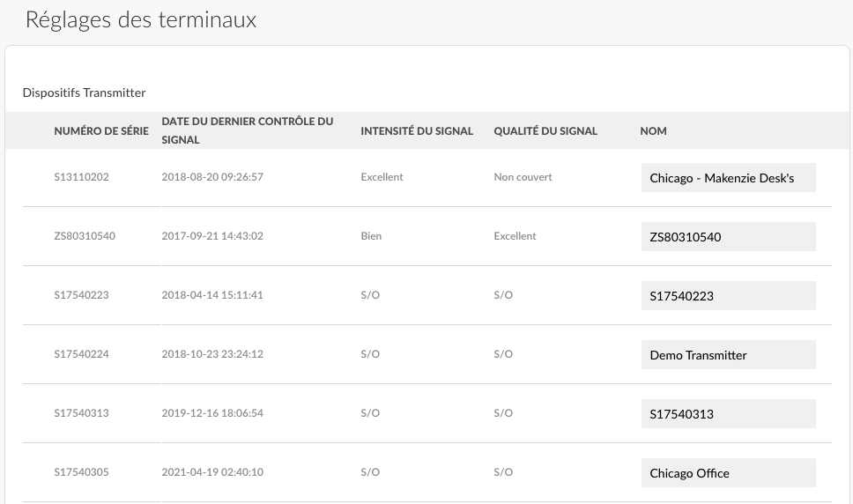
Task: Click the 'Bien' signal intensity value
Action: click(x=371, y=236)
